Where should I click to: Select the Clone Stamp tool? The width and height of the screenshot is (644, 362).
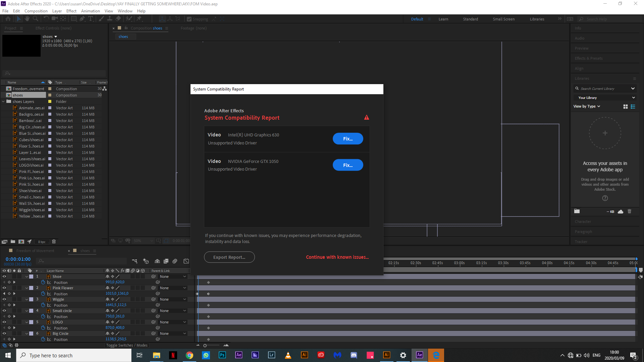[x=110, y=19]
